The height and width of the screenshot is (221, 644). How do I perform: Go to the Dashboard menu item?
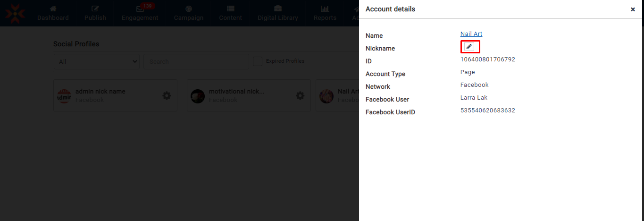(53, 13)
